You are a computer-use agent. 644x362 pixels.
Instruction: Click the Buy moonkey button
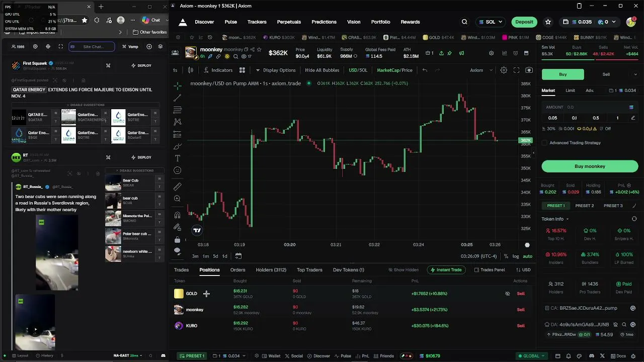click(x=590, y=166)
